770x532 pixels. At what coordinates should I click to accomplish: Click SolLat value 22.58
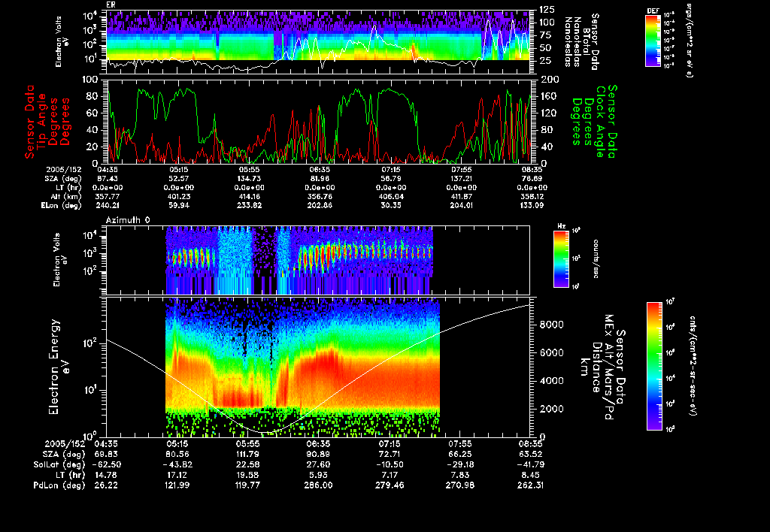(x=248, y=465)
